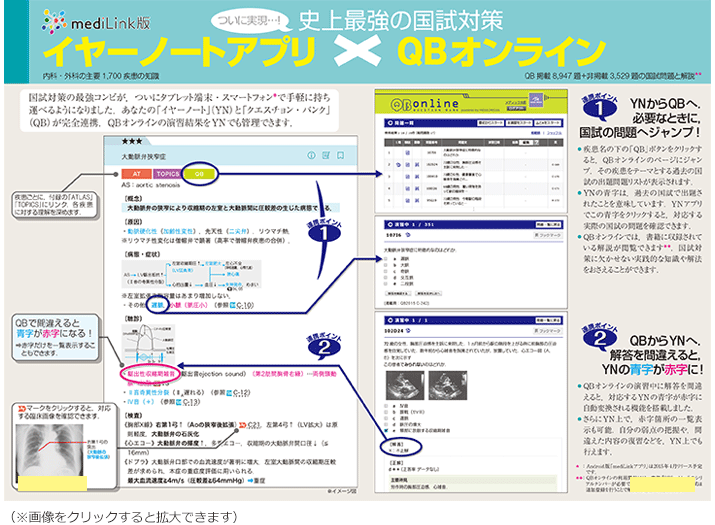Open the purple TOPICS button
Image resolution: width=715 pixels, height=525 pixels.
click(167, 174)
